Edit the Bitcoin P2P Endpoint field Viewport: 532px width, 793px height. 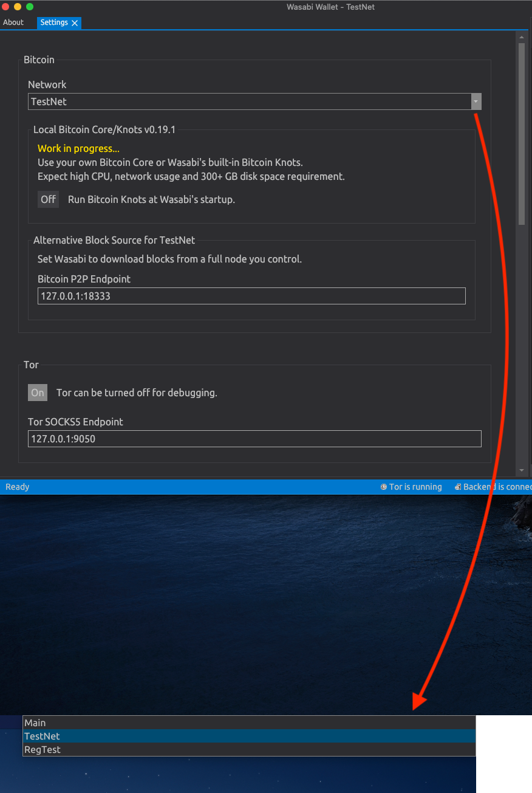[251, 296]
